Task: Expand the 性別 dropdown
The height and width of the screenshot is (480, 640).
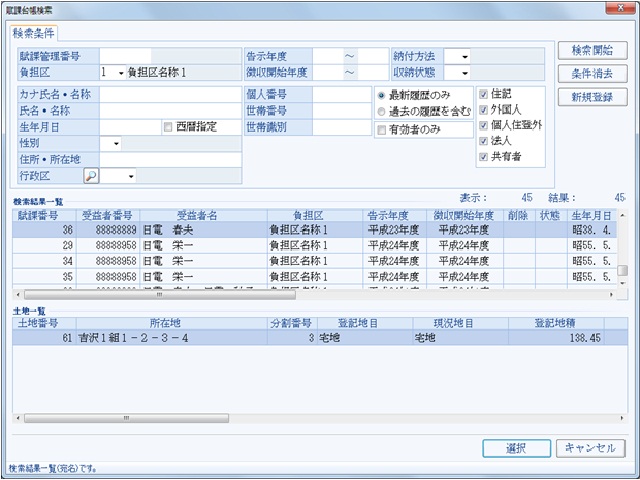Action: click(x=116, y=144)
